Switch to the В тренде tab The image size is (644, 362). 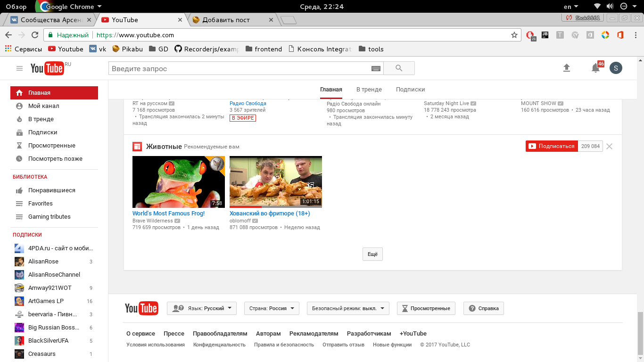coord(369,89)
